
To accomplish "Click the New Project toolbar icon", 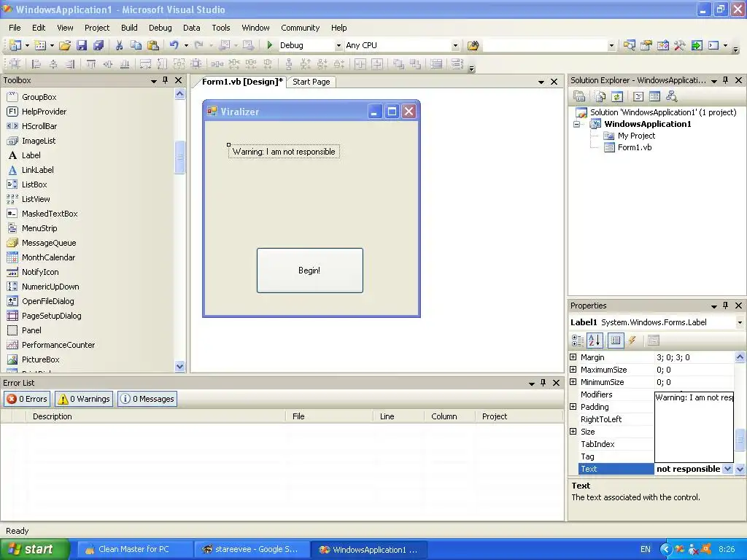I will coord(15,45).
